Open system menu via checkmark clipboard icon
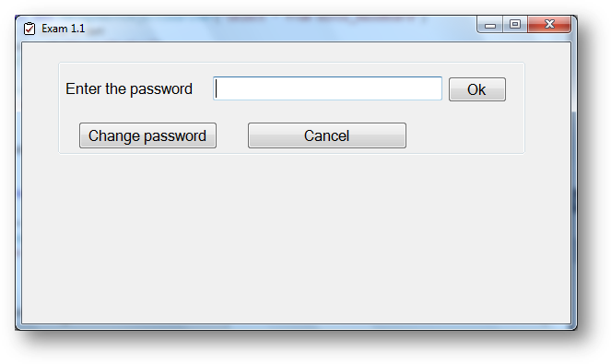Image resolution: width=611 pixels, height=364 pixels. [x=29, y=29]
